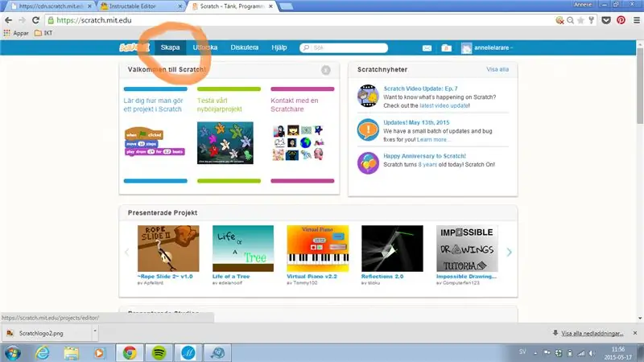Click the Updates exclamation bubble icon

click(368, 130)
